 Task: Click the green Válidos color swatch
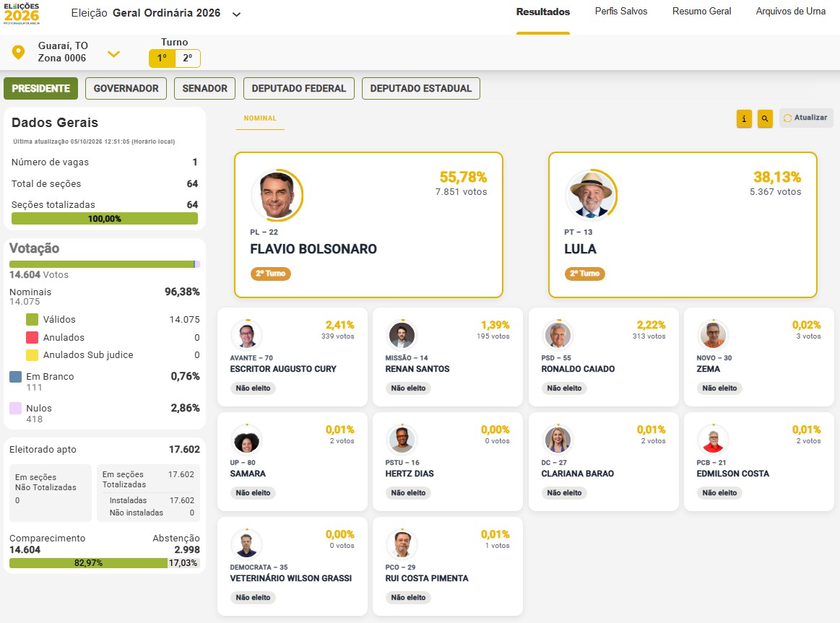[33, 320]
